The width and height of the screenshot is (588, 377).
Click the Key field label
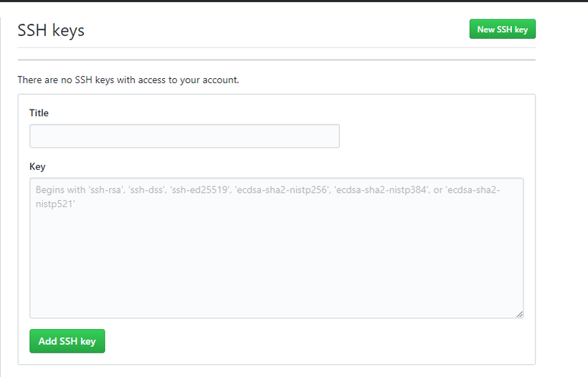click(x=37, y=166)
